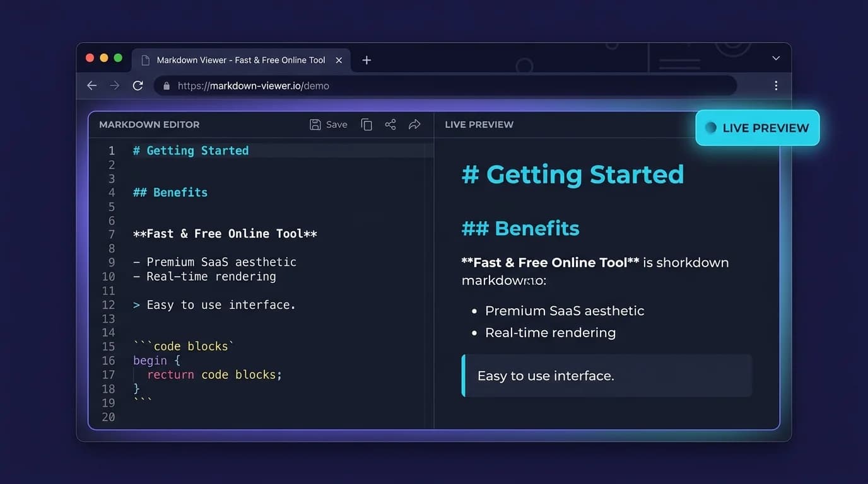This screenshot has height=484, width=868.
Task: Click the status dot inside the LIVE PREVIEW badge
Action: [710, 127]
